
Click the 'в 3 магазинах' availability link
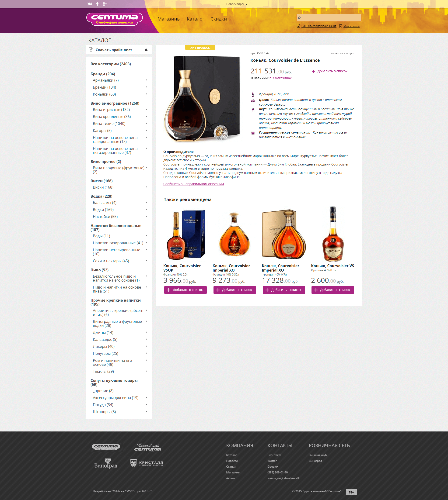coord(280,78)
